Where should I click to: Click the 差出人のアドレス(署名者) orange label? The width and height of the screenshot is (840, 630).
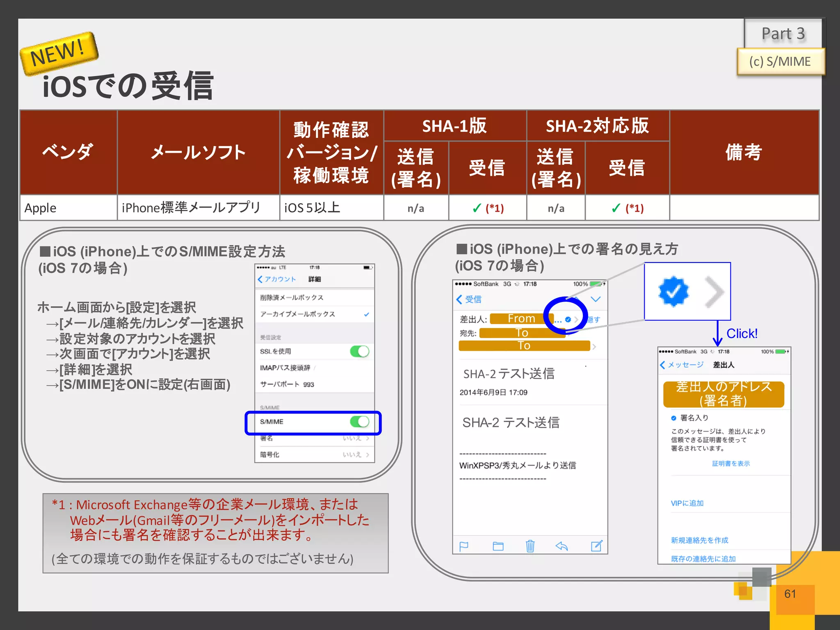coord(724,394)
